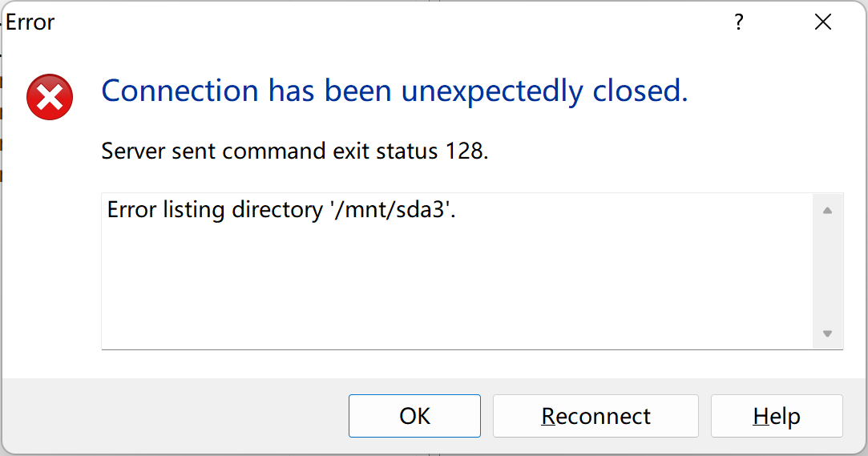Select the '/mnt/sda3' path text
Viewport: 868px width, 456px height.
[392, 210]
